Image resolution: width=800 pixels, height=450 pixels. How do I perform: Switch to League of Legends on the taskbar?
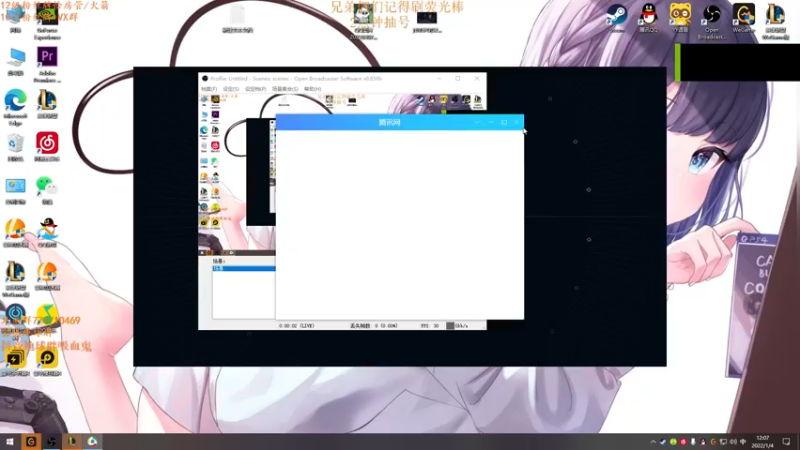click(72, 441)
